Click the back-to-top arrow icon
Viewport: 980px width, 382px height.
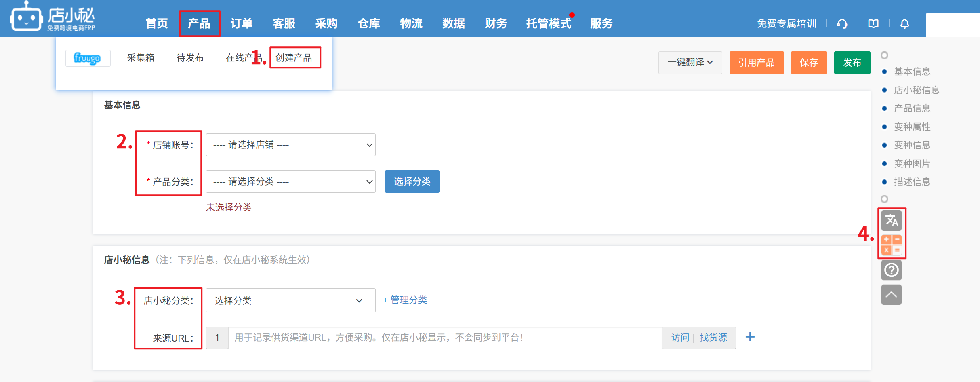click(891, 295)
